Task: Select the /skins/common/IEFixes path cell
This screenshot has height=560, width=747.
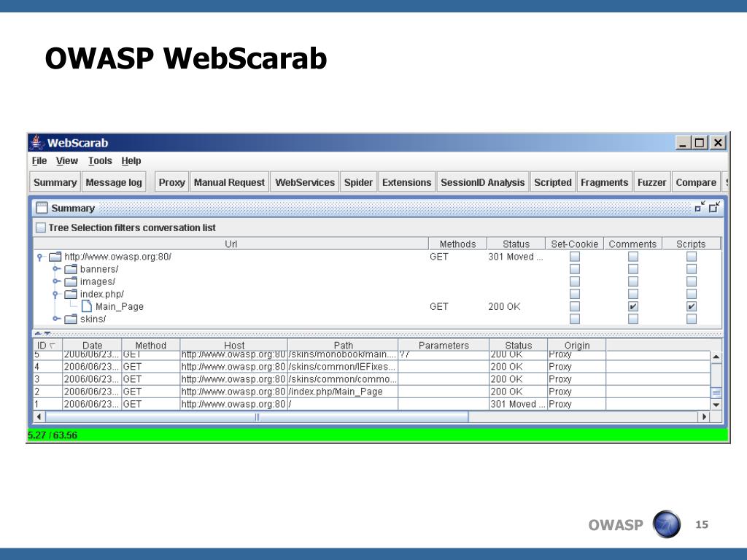Action: [x=343, y=367]
